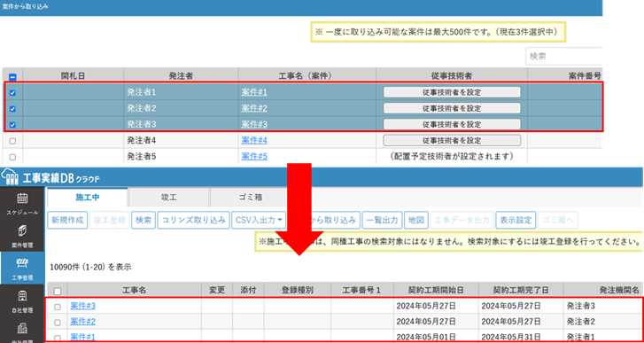Open 案件#1 link in 工事名 list
Image resolution: width=644 pixels, height=343 pixels.
pyautogui.click(x=82, y=338)
